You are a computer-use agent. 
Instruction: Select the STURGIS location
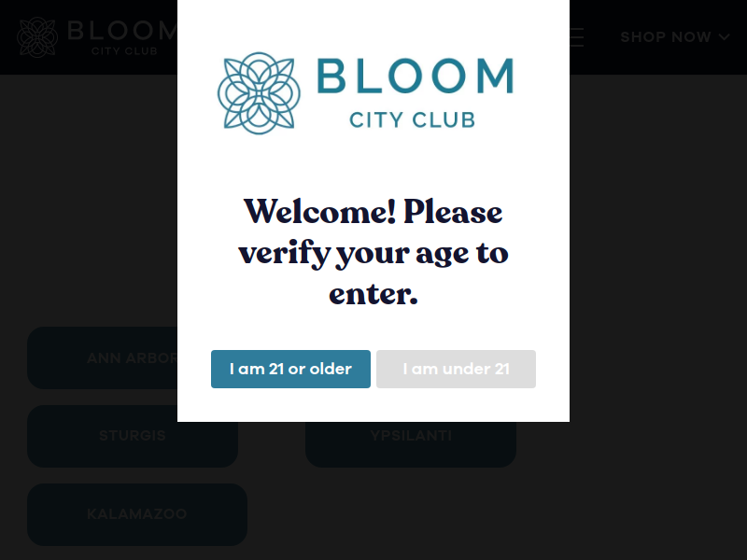[133, 436]
